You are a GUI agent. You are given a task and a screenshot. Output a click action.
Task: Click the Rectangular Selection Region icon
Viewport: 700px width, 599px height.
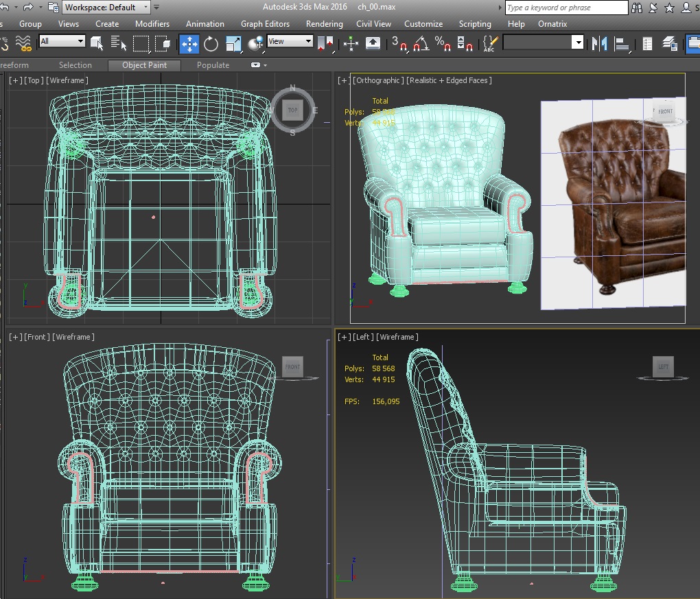(x=141, y=44)
